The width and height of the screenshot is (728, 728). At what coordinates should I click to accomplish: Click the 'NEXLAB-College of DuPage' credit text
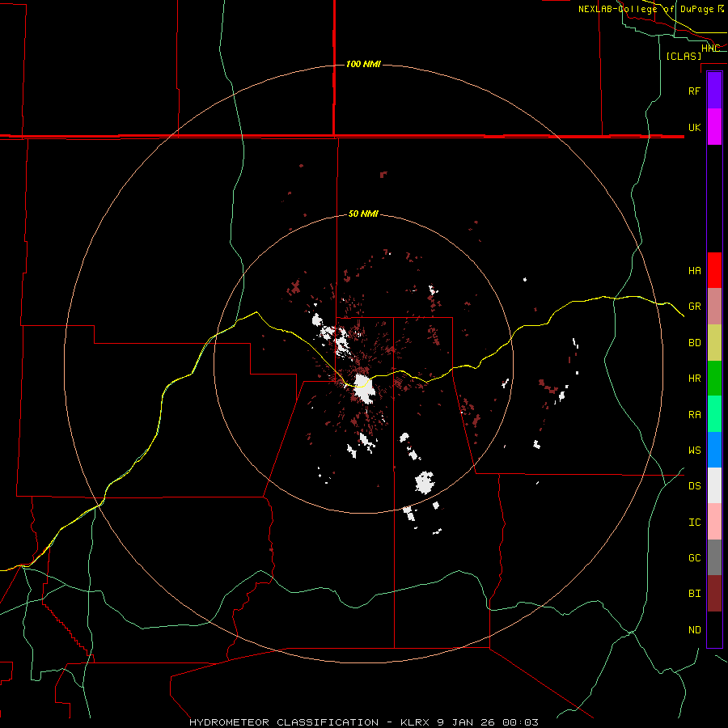click(645, 9)
